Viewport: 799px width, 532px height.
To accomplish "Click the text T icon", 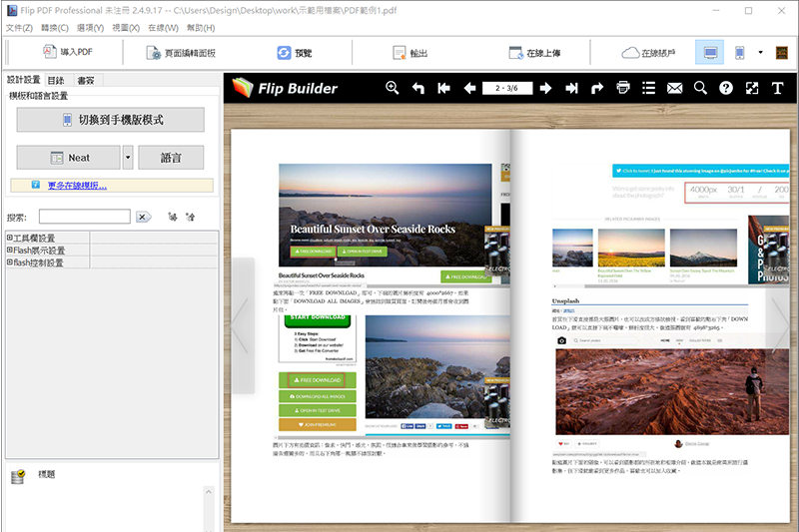I will pyautogui.click(x=778, y=88).
